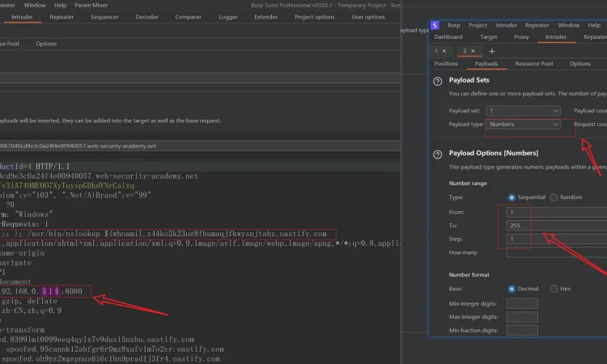Click the 'Number range' section label
The height and width of the screenshot is (364, 607).
[468, 184]
